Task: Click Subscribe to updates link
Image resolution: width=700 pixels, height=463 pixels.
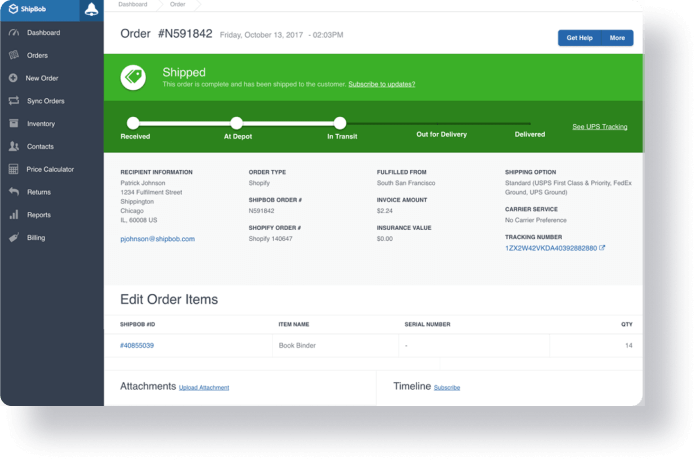Action: coord(382,84)
